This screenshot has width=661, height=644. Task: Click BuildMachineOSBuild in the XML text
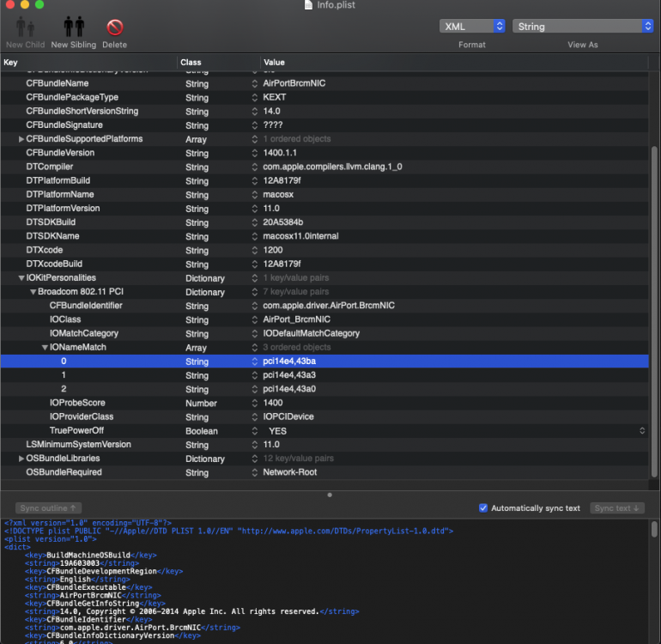click(88, 556)
